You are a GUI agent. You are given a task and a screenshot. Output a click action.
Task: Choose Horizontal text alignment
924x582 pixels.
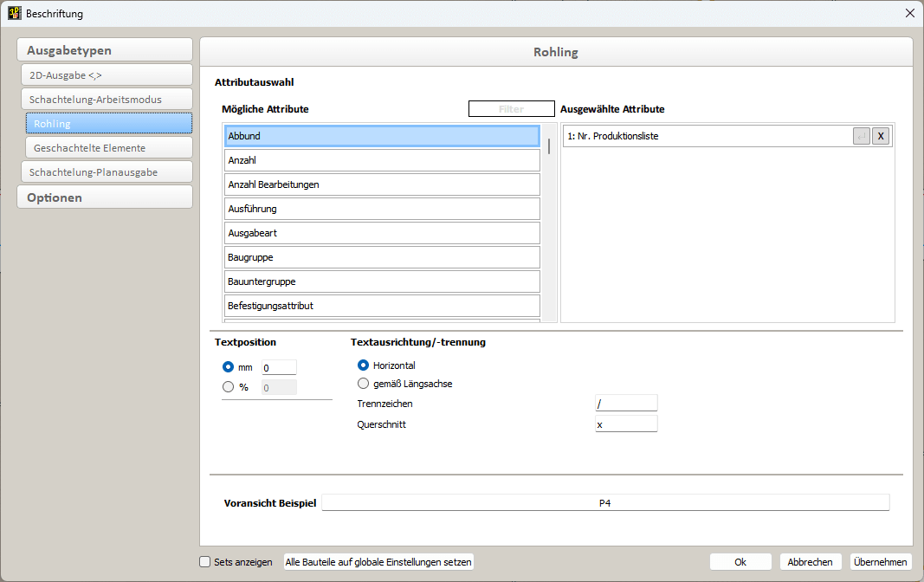(363, 365)
